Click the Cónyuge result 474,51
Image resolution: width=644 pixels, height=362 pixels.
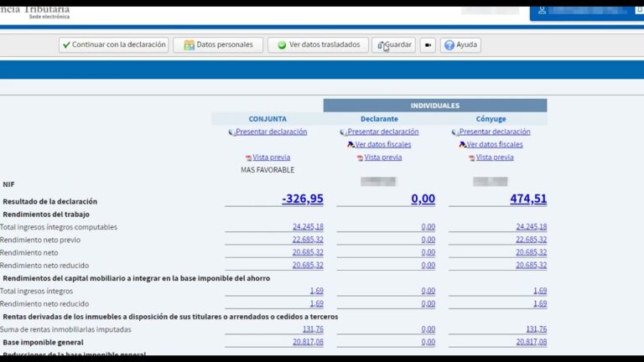528,199
